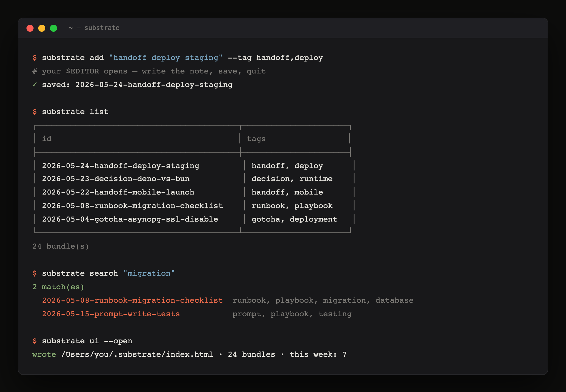Click the 'tags' column header
The height and width of the screenshot is (392, 566).
click(256, 139)
